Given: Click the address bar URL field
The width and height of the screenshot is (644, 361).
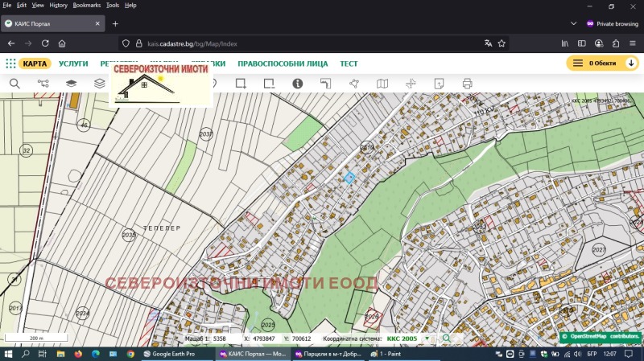Looking at the screenshot, I should click(x=312, y=43).
